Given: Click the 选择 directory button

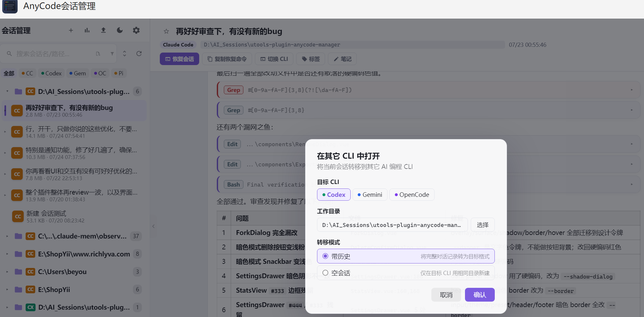Looking at the screenshot, I should 483,225.
